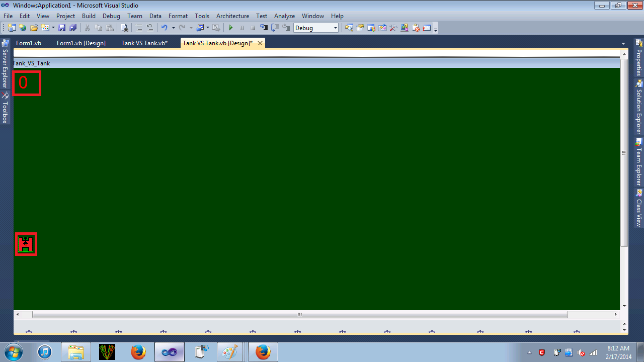644x362 pixels.
Task: Click the Navigate Forward icon
Action: click(216, 28)
